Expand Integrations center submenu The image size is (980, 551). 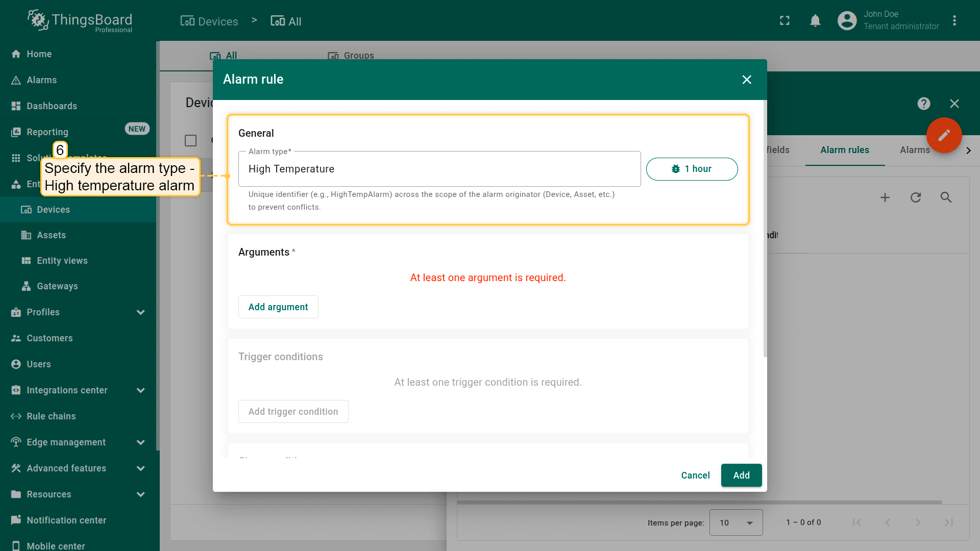tap(140, 390)
